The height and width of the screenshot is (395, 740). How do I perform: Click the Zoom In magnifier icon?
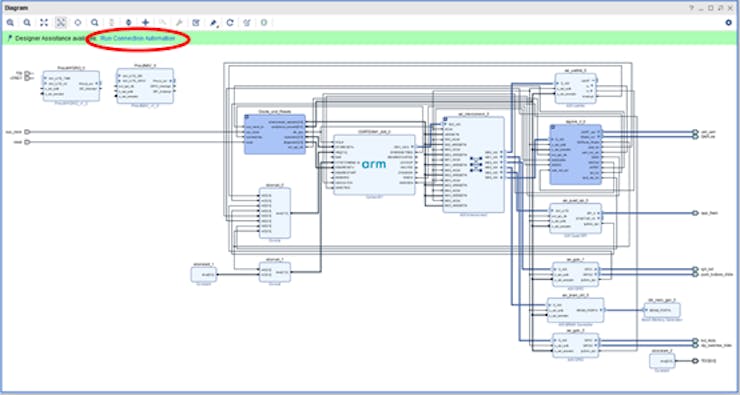[x=10, y=23]
